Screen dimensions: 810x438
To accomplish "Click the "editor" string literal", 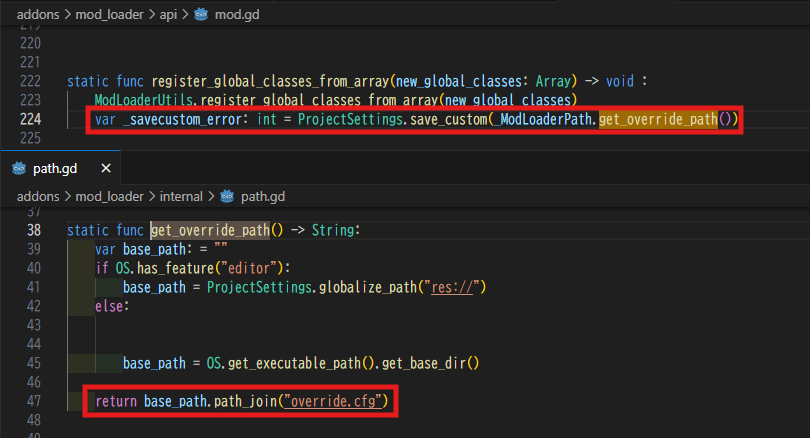I will [x=250, y=268].
